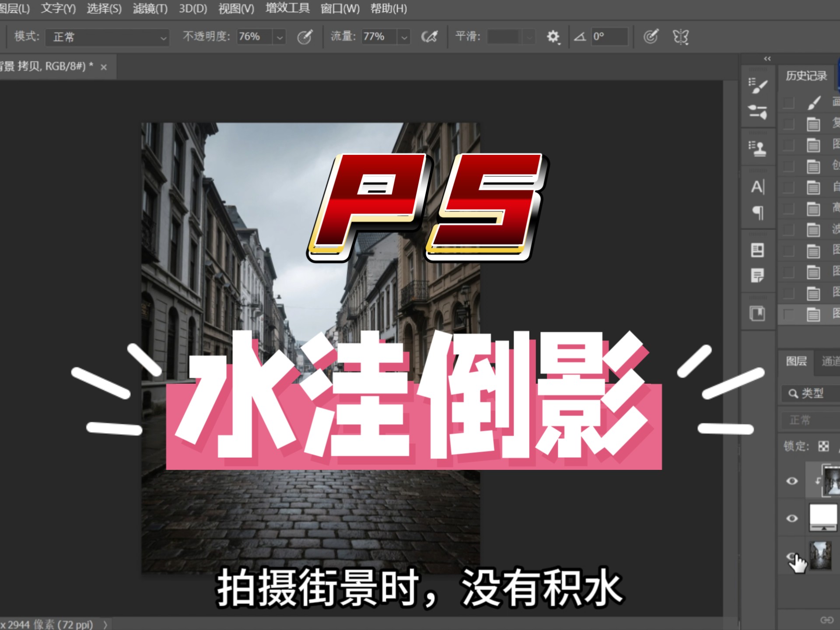Close the 背景 拷贝 document tab
The width and height of the screenshot is (840, 630).
click(104, 67)
